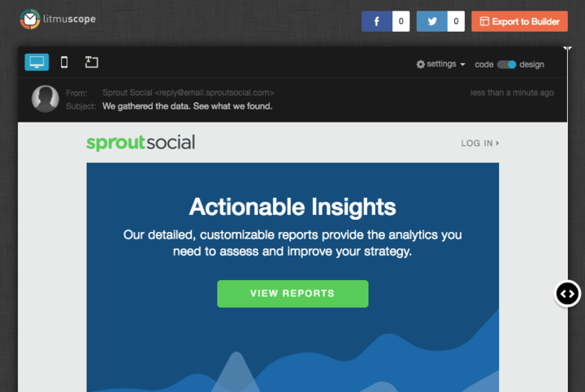Click the Twitter share count
This screenshot has width=585, height=392.
tap(456, 22)
